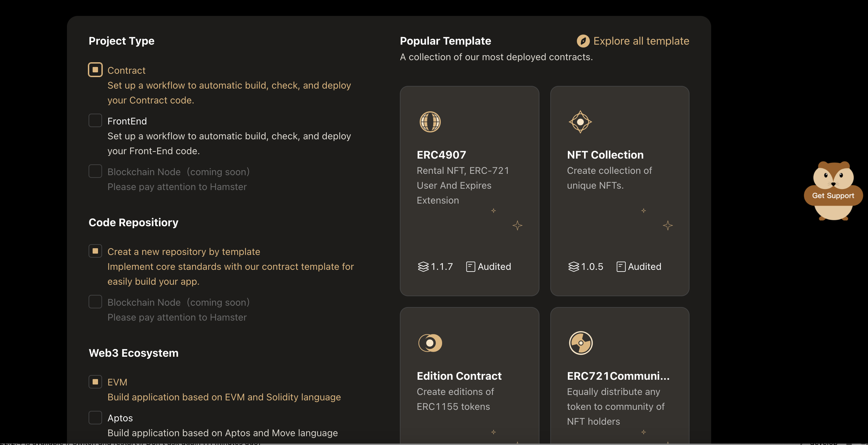The width and height of the screenshot is (868, 445).
Task: Expand the Blockchain Node repository option
Action: coord(95,301)
